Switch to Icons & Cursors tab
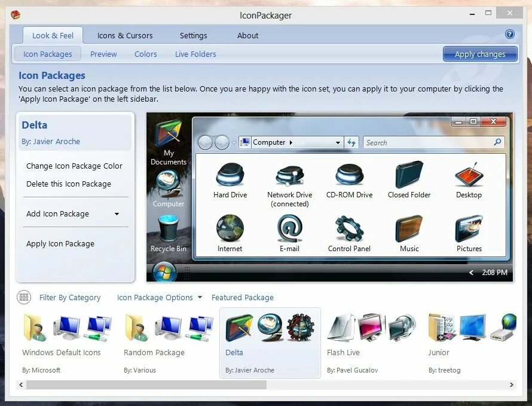 coord(125,36)
